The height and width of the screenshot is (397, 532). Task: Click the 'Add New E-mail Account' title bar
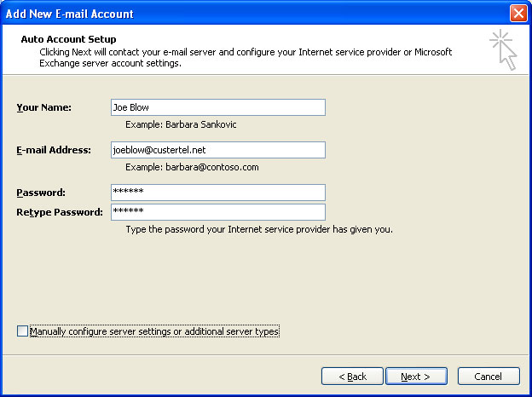click(x=254, y=14)
